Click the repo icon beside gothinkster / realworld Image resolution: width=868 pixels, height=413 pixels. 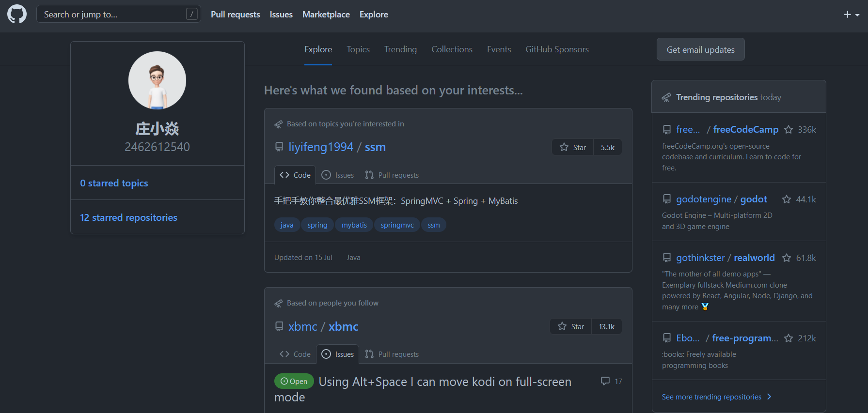(x=667, y=258)
